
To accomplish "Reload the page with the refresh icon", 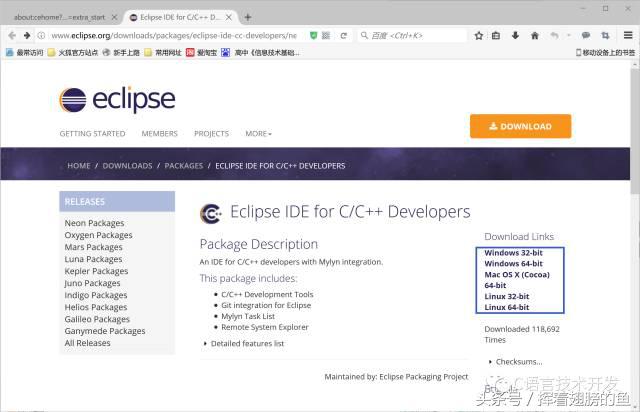I will tap(344, 36).
